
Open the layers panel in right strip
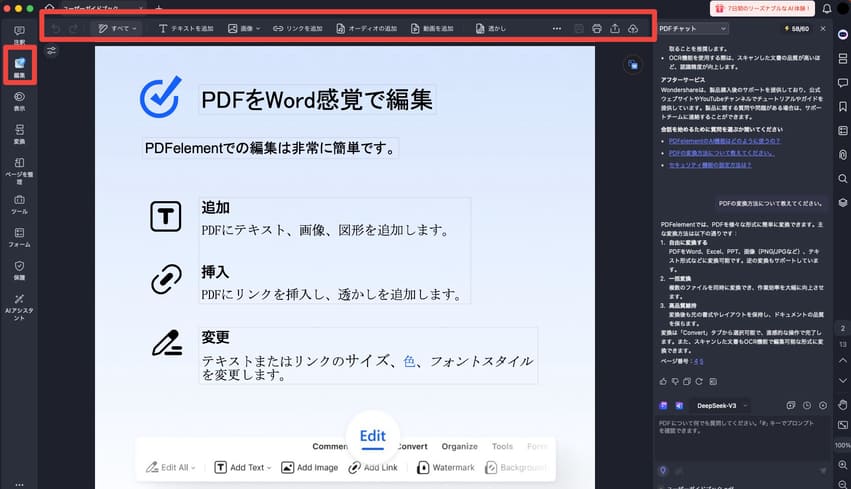coord(843,202)
